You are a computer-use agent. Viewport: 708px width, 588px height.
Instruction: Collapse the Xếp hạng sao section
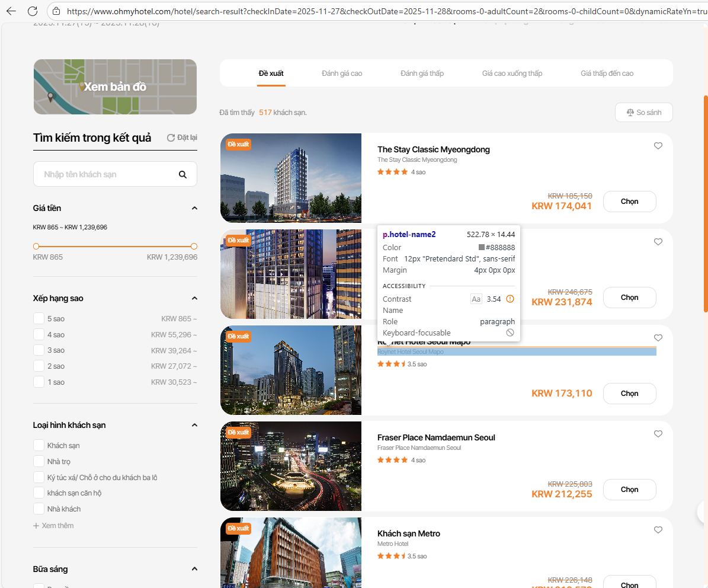(194, 298)
